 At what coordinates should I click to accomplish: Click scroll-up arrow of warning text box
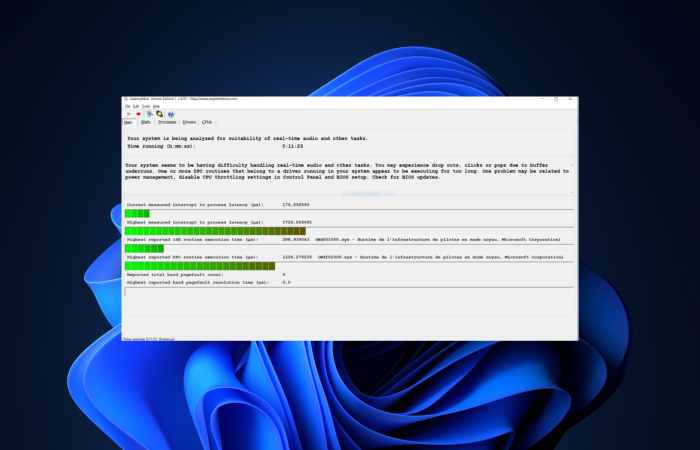point(571,165)
